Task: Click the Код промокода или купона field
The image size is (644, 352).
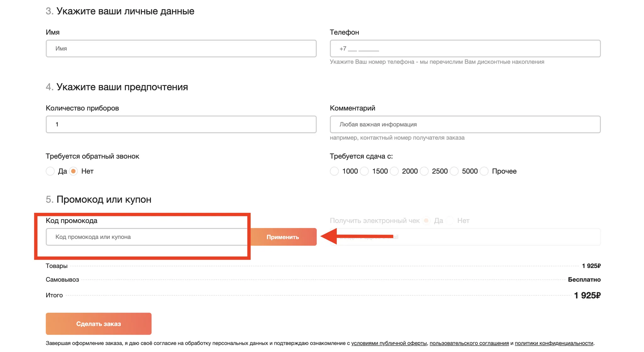Action: [x=147, y=237]
